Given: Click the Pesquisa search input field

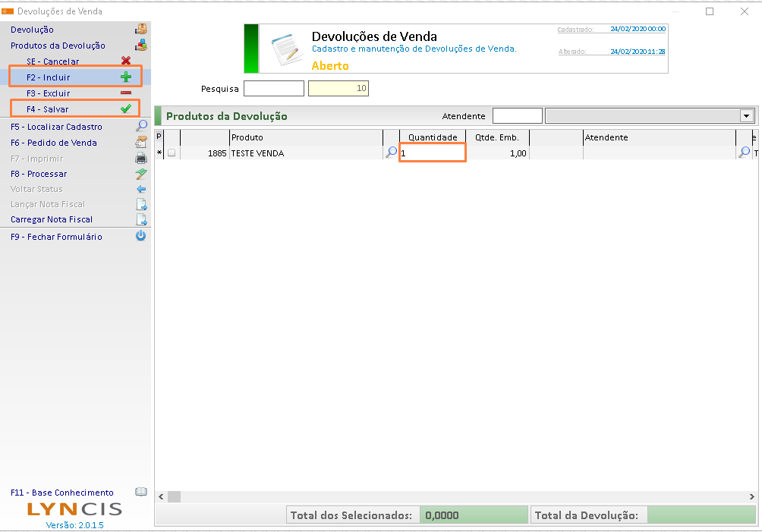Looking at the screenshot, I should tap(273, 89).
